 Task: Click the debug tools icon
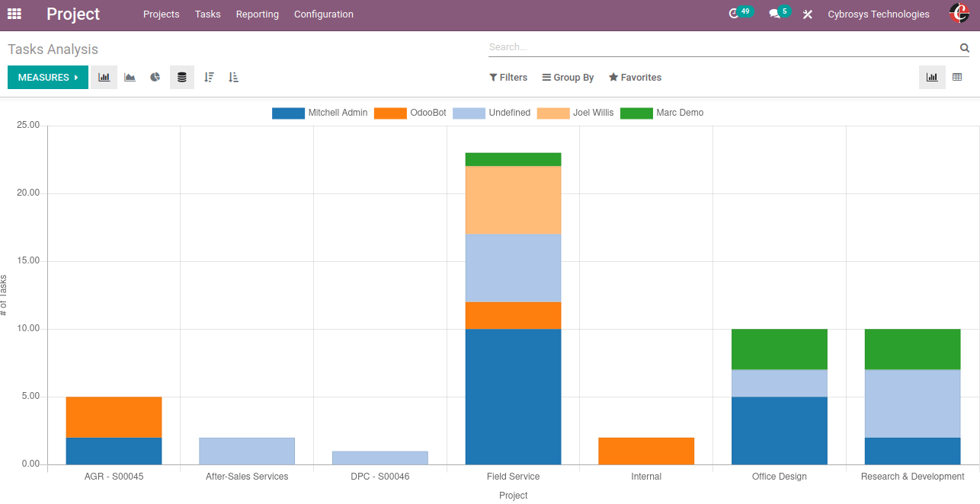pos(808,14)
